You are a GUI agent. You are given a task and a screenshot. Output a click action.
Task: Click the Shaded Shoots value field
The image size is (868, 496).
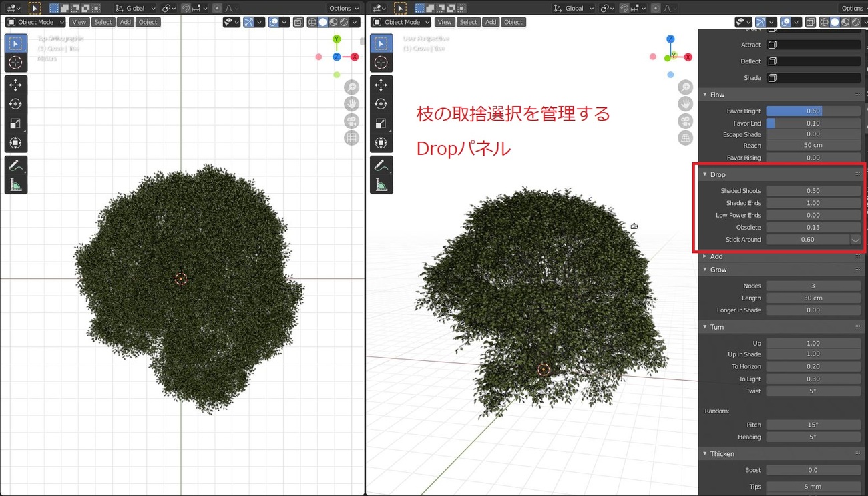click(x=813, y=191)
